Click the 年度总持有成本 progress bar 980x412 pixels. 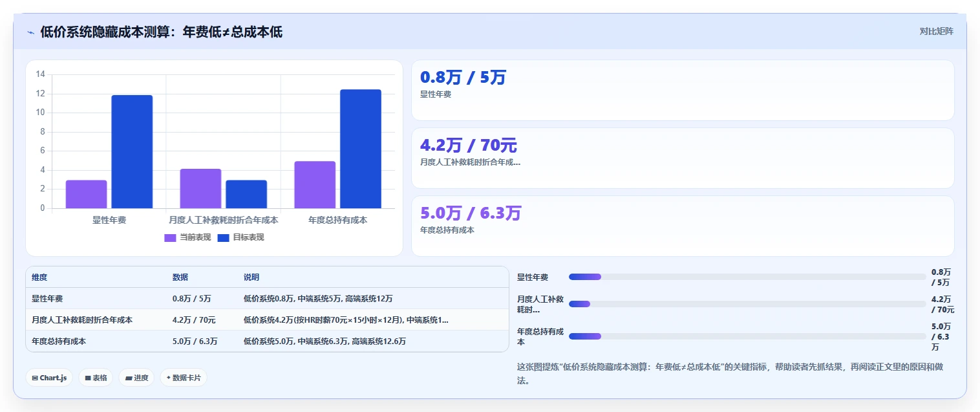click(747, 336)
